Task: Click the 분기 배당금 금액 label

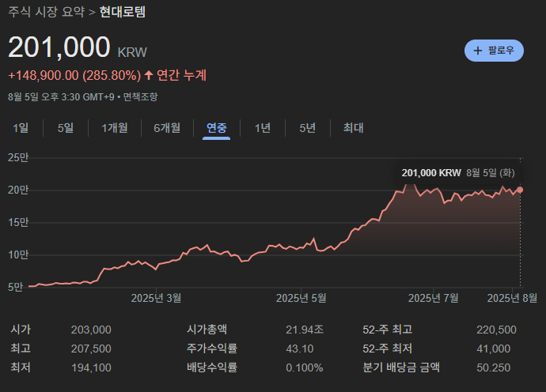Action: coord(401,367)
